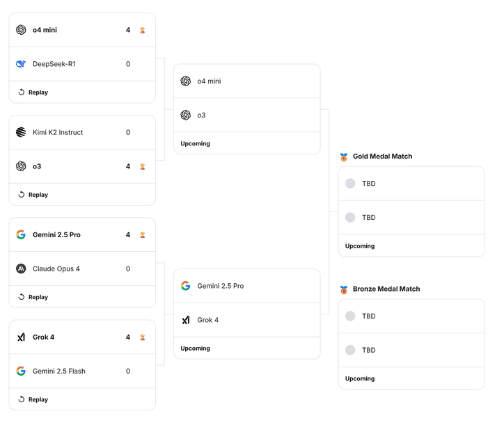Click the Grok 4 xAI logo in quarterfinal

tap(21, 337)
